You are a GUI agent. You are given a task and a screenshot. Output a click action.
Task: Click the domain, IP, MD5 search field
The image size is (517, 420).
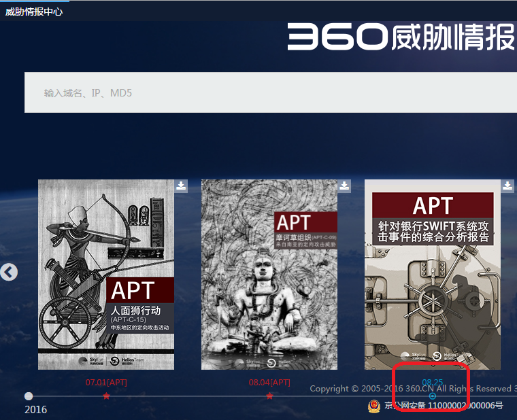(x=270, y=92)
